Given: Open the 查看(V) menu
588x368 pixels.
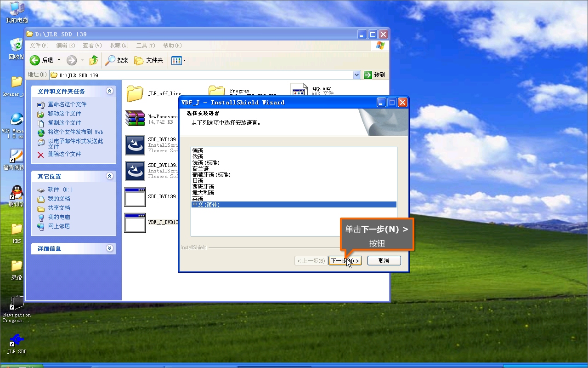Looking at the screenshot, I should (x=92, y=46).
